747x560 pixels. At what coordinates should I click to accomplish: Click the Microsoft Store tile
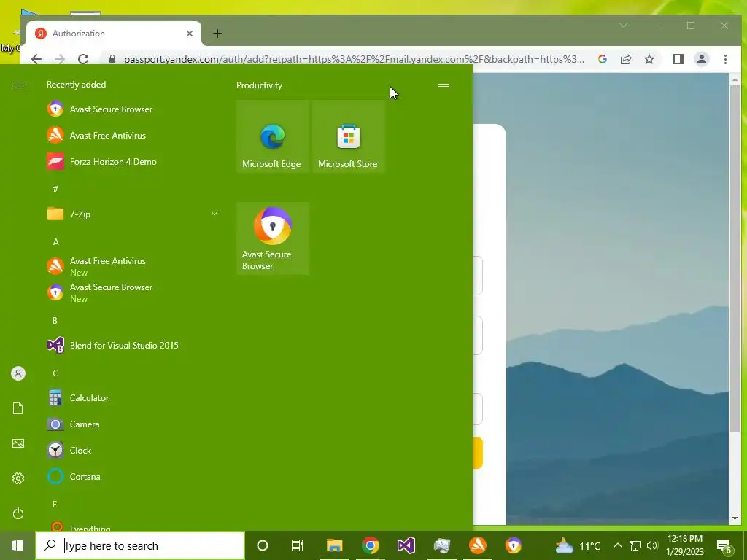click(348, 136)
